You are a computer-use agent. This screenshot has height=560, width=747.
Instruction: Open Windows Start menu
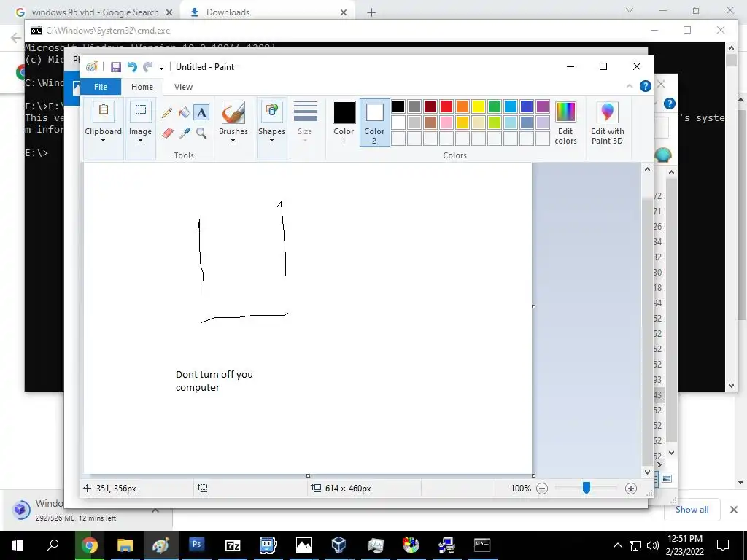point(18,545)
